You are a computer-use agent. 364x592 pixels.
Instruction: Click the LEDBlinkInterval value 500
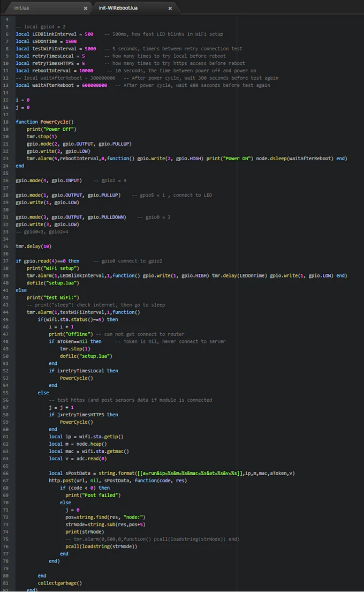pos(89,34)
